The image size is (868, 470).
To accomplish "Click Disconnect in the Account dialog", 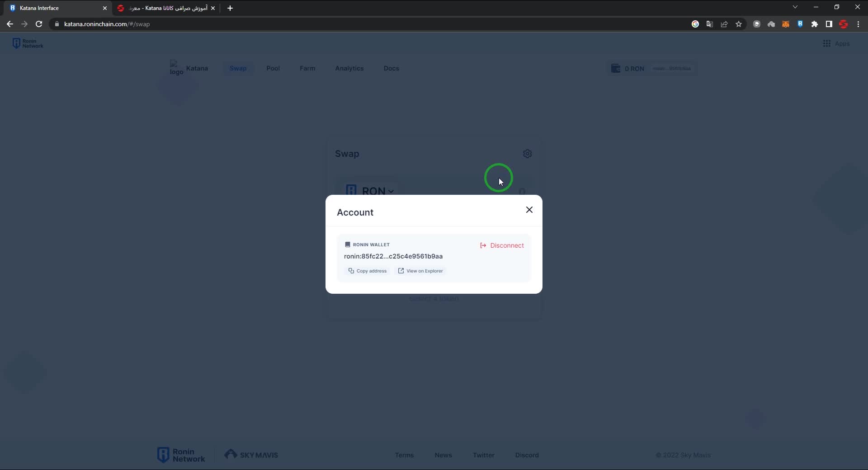I will [x=502, y=245].
